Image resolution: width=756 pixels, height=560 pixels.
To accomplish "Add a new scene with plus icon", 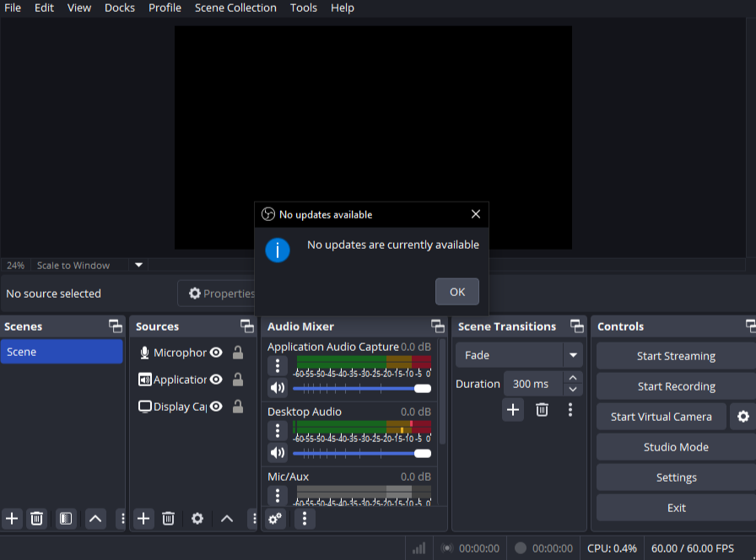I will click(x=12, y=519).
